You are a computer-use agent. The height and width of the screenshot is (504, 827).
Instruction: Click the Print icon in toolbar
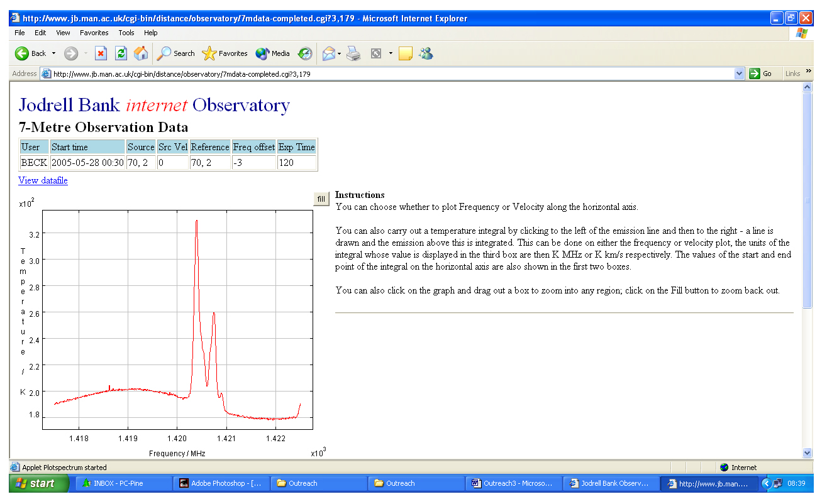354,53
